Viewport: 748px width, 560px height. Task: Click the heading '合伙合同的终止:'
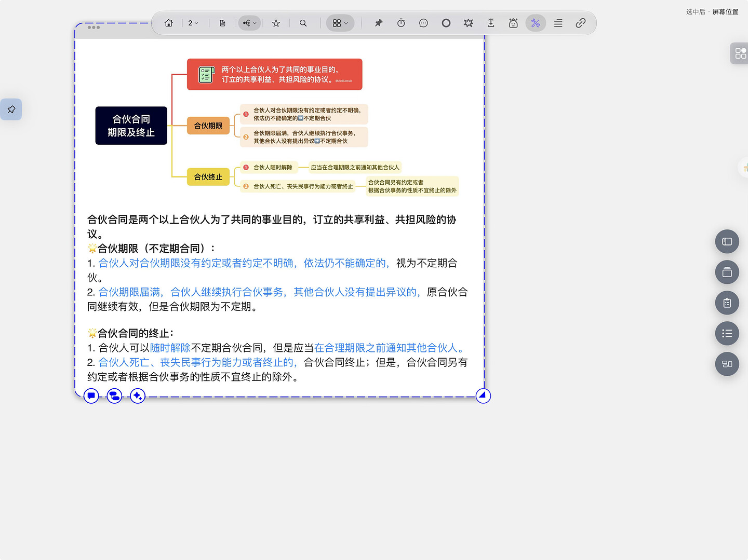click(x=130, y=333)
